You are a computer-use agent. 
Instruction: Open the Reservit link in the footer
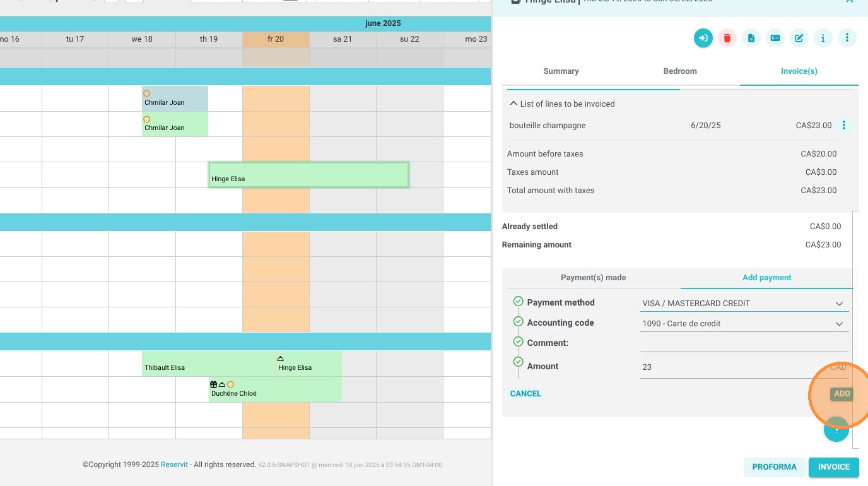174,465
